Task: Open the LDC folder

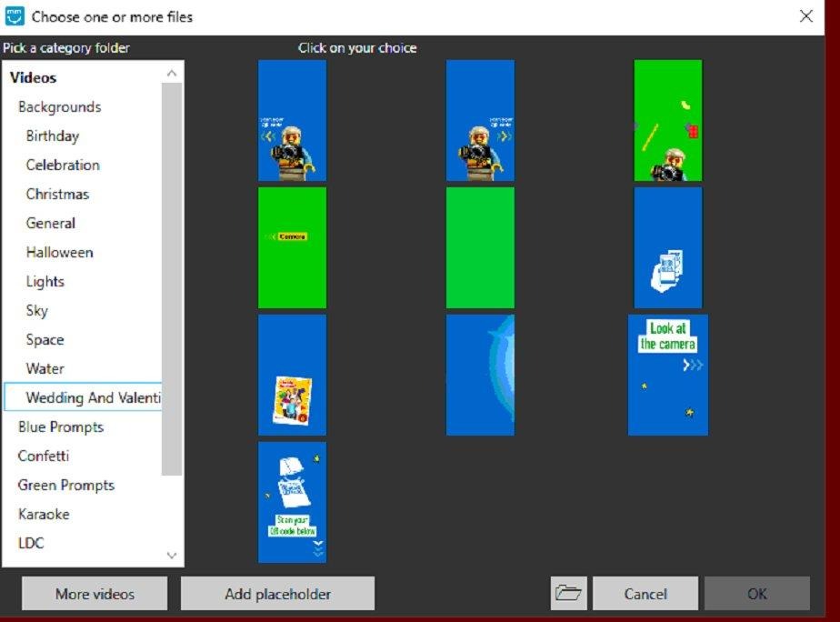Action: coord(31,543)
